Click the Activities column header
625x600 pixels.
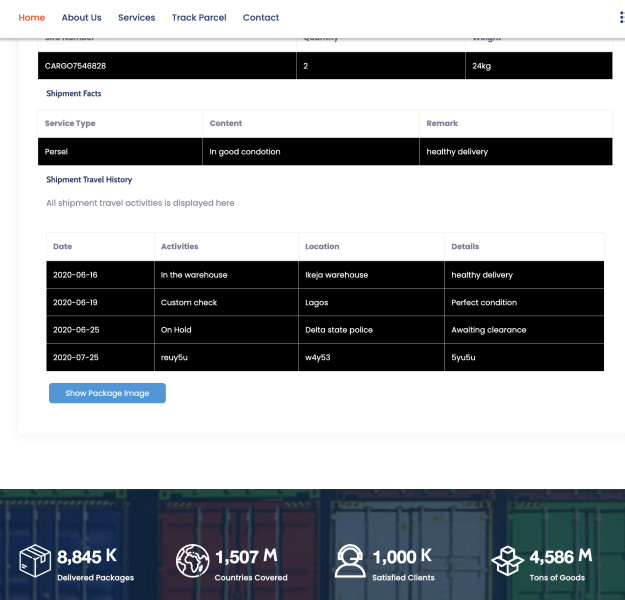[x=179, y=246]
